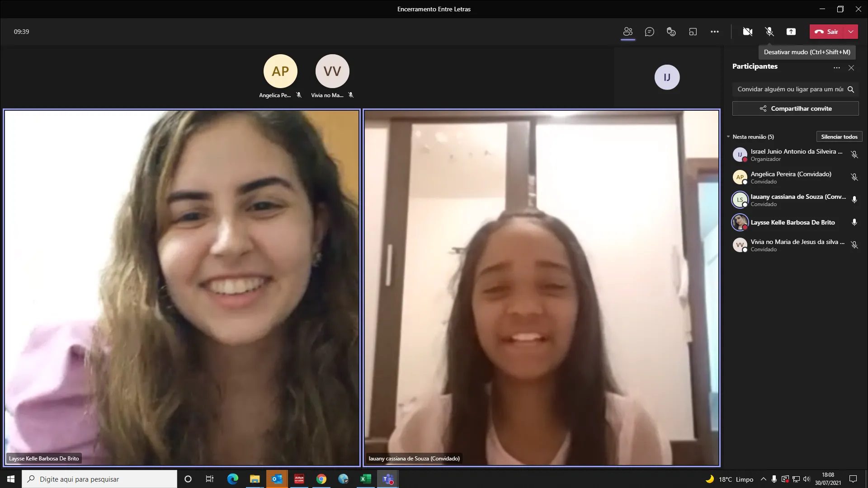Click the search icon in invite field
Image resolution: width=868 pixels, height=488 pixels.
pos(850,89)
